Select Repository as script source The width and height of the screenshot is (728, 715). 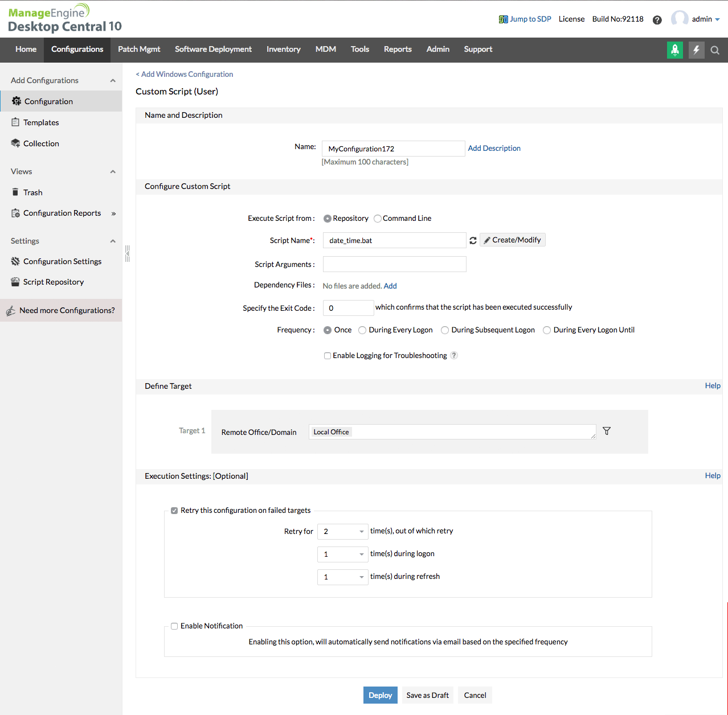(x=328, y=219)
